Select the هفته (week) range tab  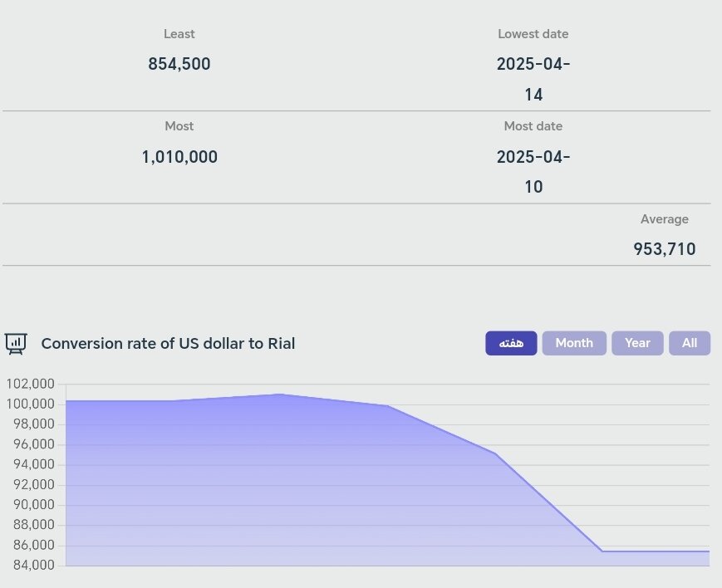click(511, 343)
